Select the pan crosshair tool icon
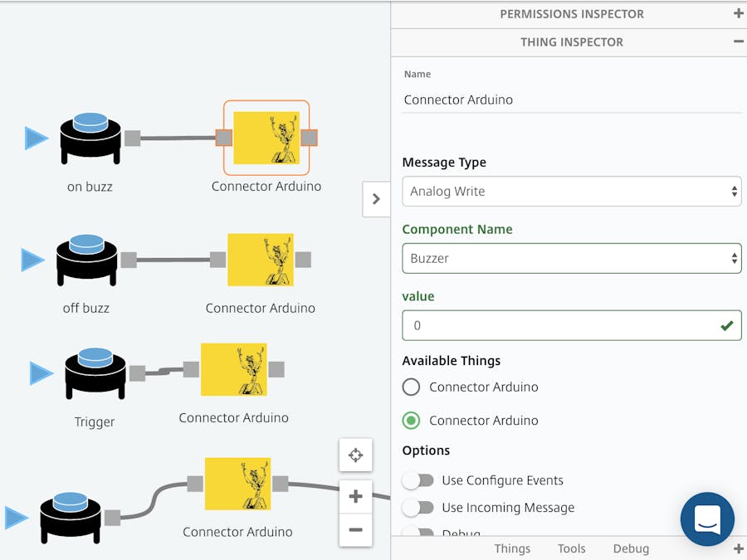The image size is (747, 560). 355,455
